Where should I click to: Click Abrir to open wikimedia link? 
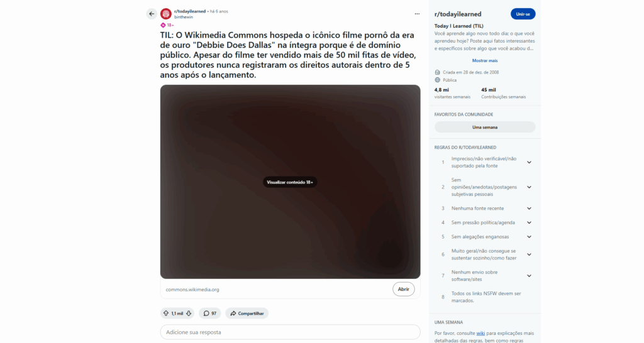click(403, 289)
